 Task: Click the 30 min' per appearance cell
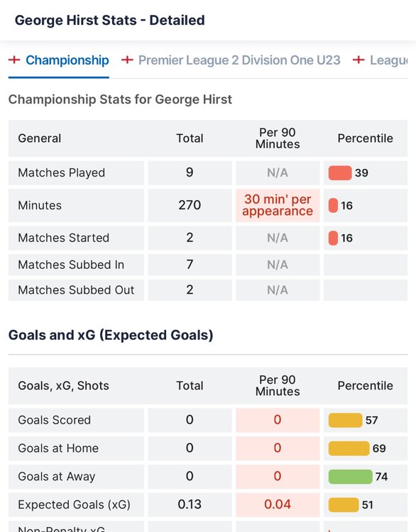pos(278,205)
